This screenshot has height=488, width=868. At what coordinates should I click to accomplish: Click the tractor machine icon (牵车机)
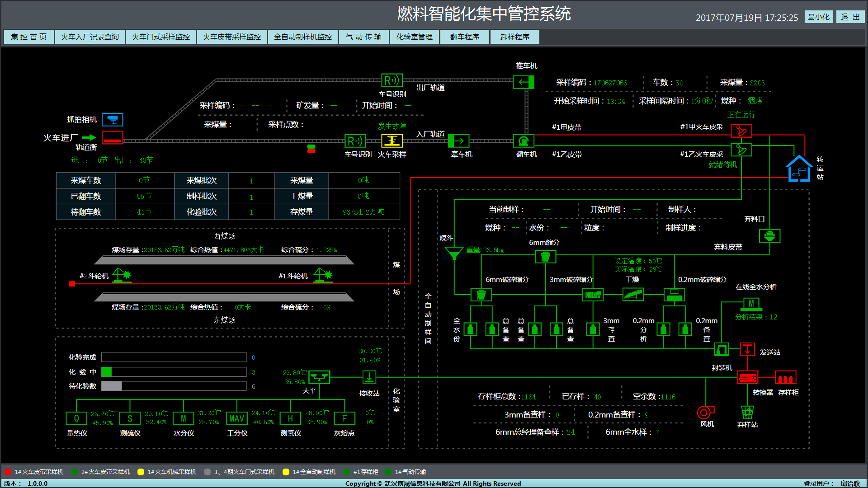(x=458, y=141)
